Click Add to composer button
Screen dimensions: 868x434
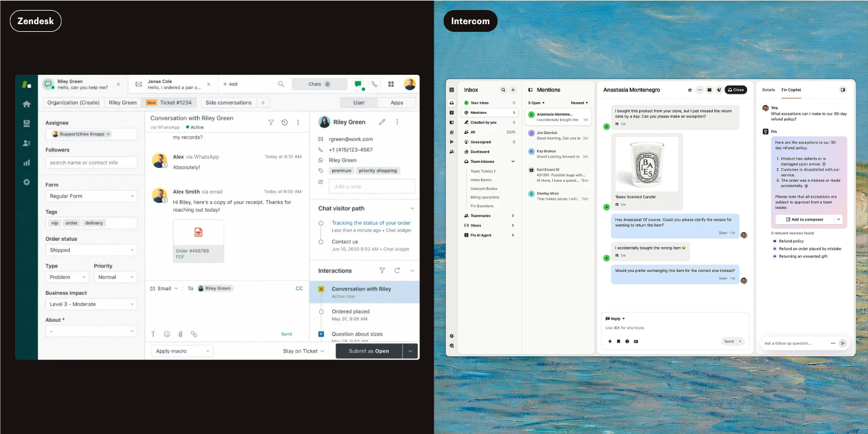tap(804, 219)
